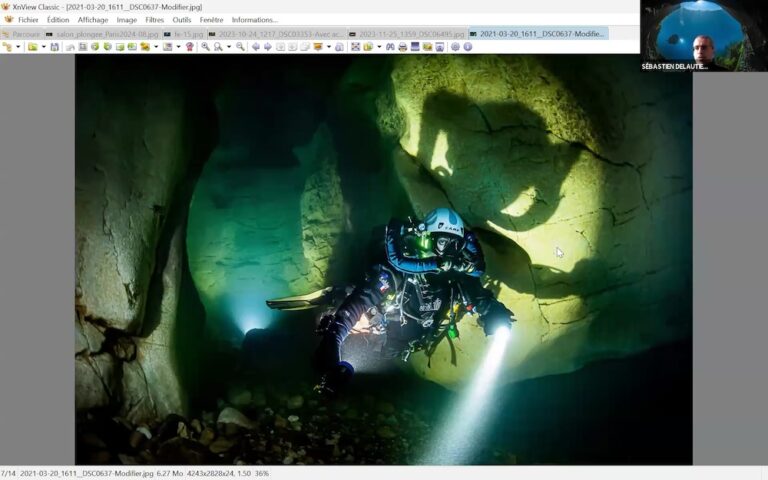
Task: Switch to salon_plongee_Paris2024-08.jpg tab
Action: [x=102, y=34]
